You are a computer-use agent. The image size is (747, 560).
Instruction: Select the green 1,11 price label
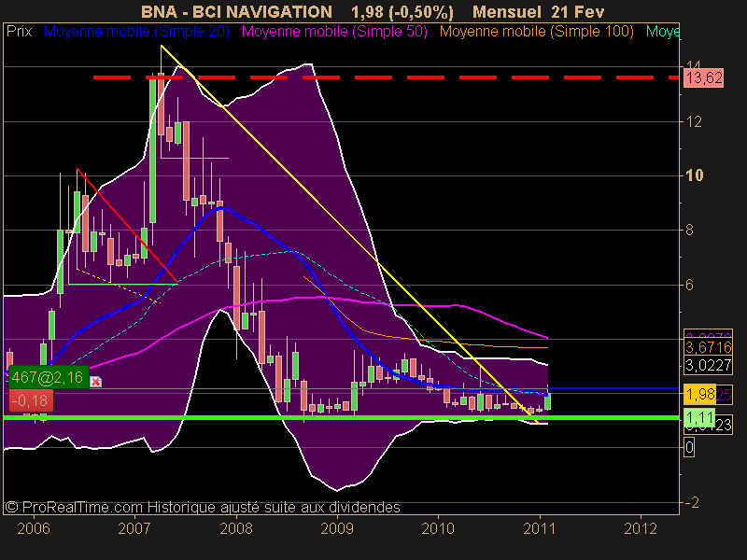(x=699, y=417)
